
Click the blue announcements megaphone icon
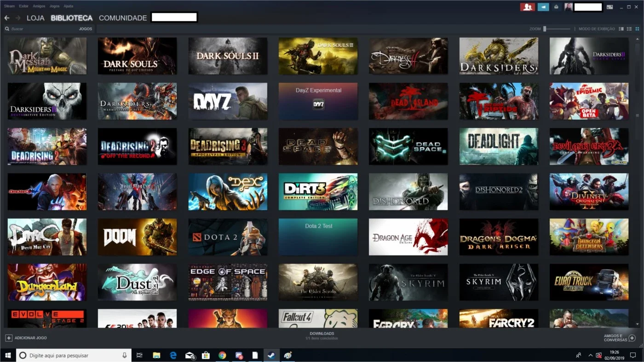point(543,7)
